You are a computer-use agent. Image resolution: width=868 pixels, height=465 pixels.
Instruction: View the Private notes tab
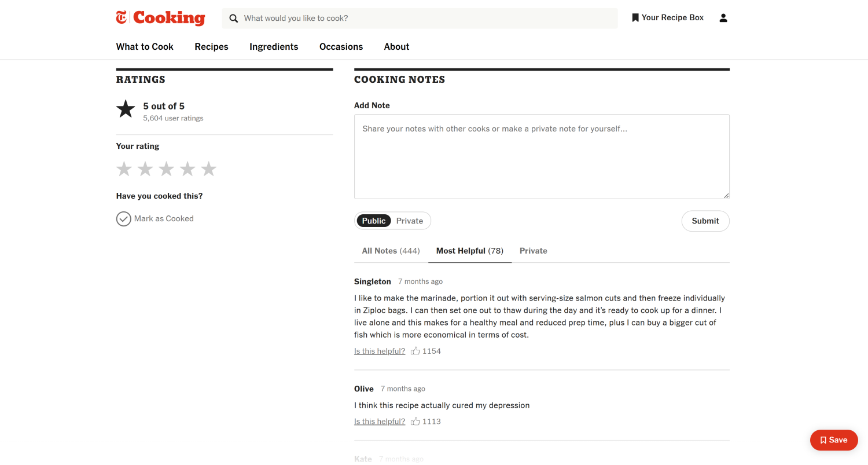[x=533, y=250]
